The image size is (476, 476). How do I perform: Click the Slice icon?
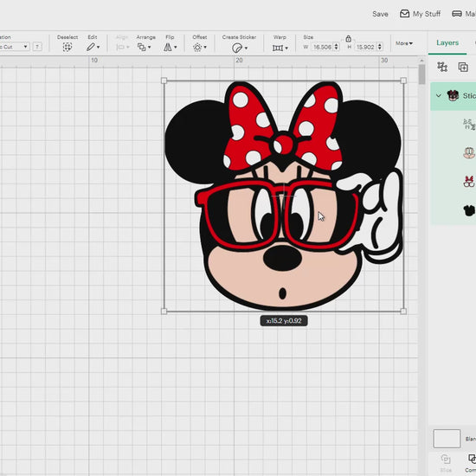coord(446,459)
